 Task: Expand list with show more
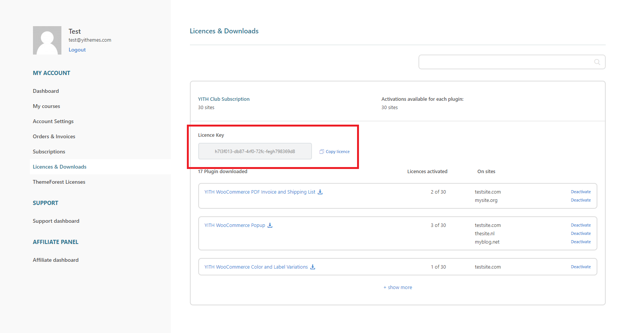tap(398, 288)
